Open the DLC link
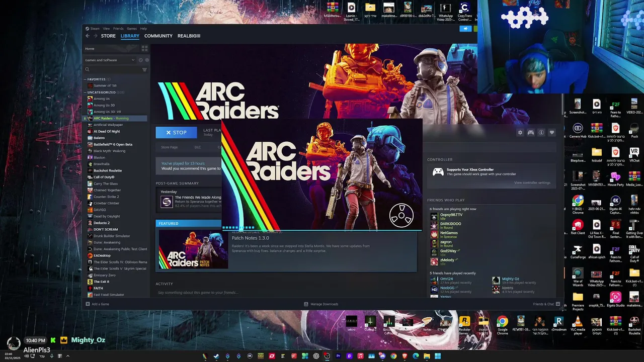 pyautogui.click(x=198, y=147)
